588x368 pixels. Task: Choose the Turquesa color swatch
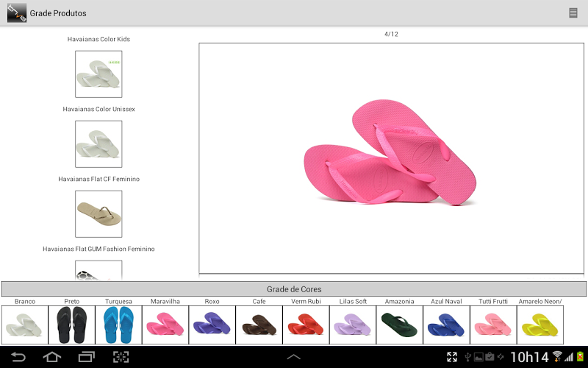(x=118, y=325)
